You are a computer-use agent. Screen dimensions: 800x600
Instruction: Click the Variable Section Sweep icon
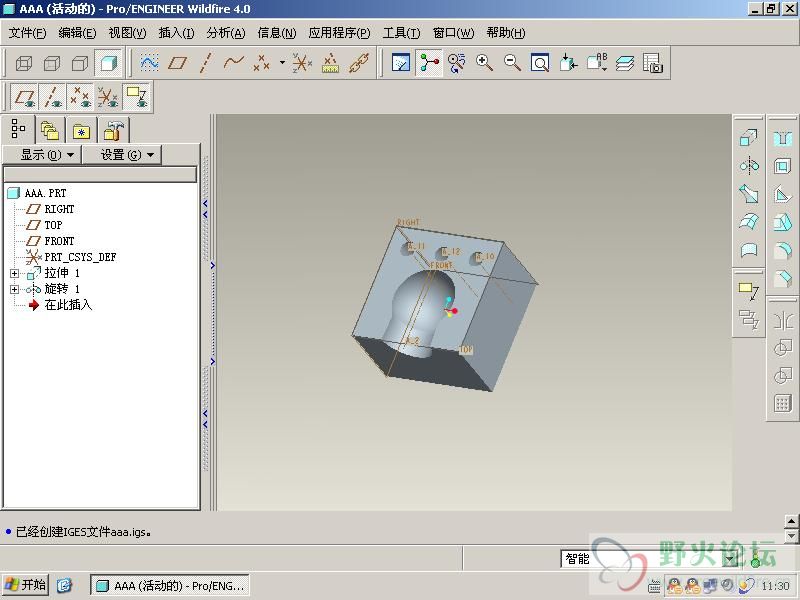(x=749, y=193)
